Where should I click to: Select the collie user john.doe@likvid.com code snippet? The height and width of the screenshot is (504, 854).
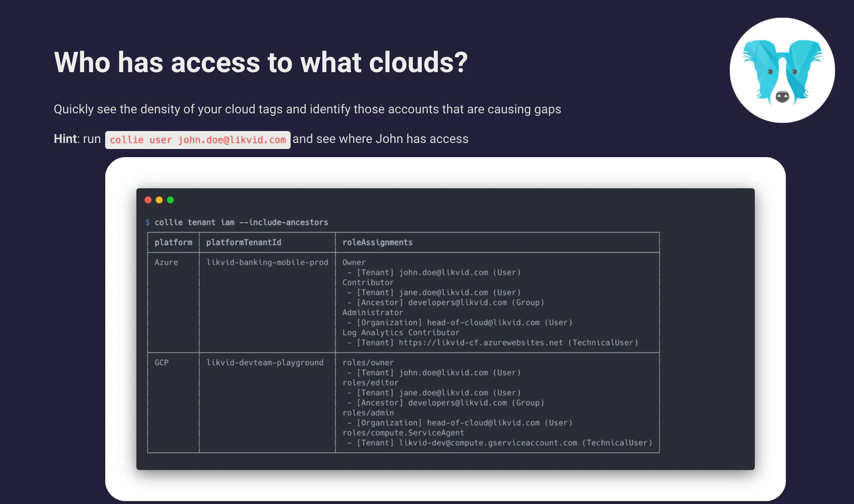(x=198, y=140)
